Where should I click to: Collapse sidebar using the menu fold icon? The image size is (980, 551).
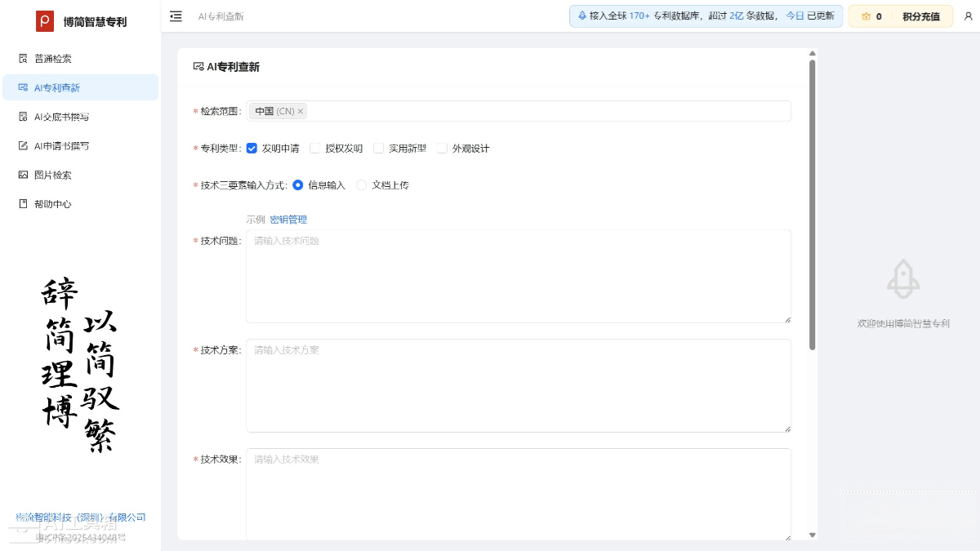tap(176, 16)
